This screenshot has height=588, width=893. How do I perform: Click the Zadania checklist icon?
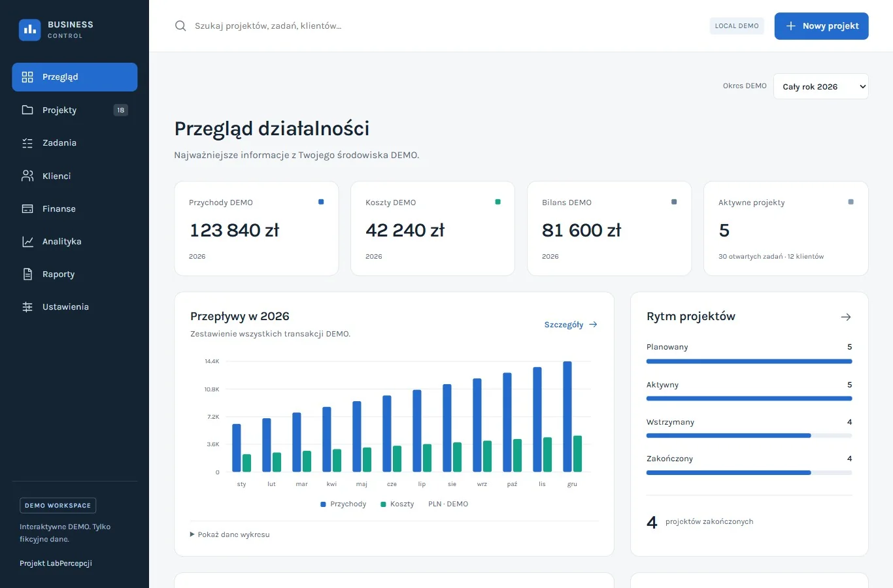27,143
